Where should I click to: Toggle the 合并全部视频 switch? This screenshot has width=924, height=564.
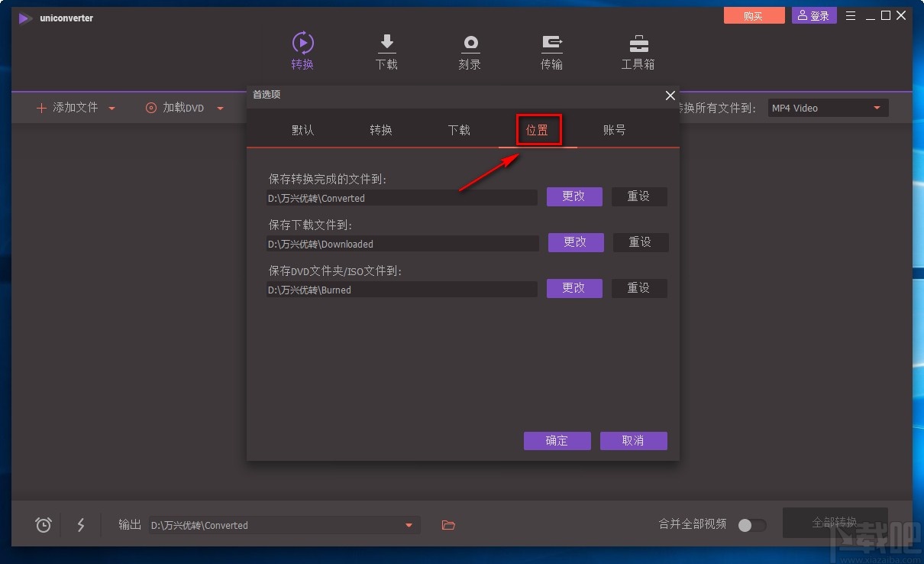751,526
